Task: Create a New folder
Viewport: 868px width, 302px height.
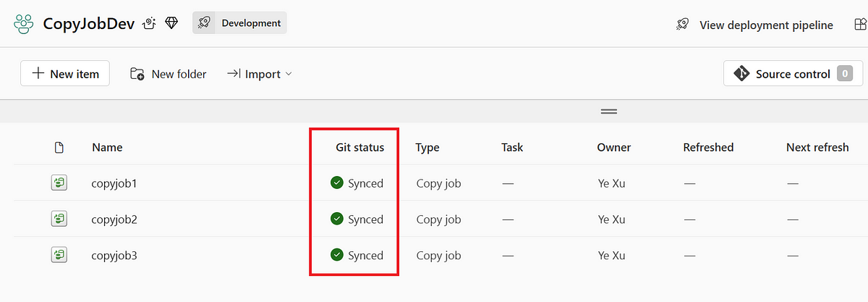Action: tap(169, 74)
